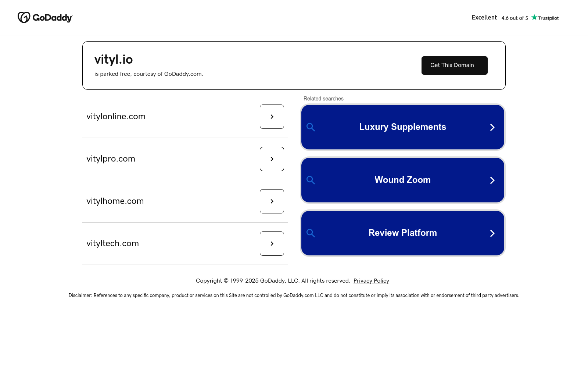Click magnifier icon next to Wound Zoom
Image resolution: width=588 pixels, height=368 pixels.
(x=311, y=180)
